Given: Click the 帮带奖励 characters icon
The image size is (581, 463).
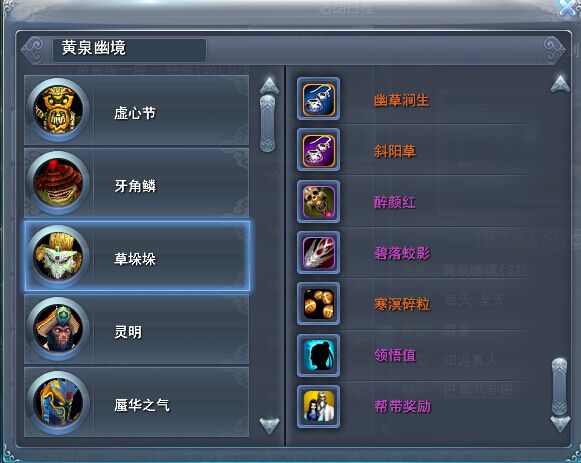Looking at the screenshot, I should (318, 406).
